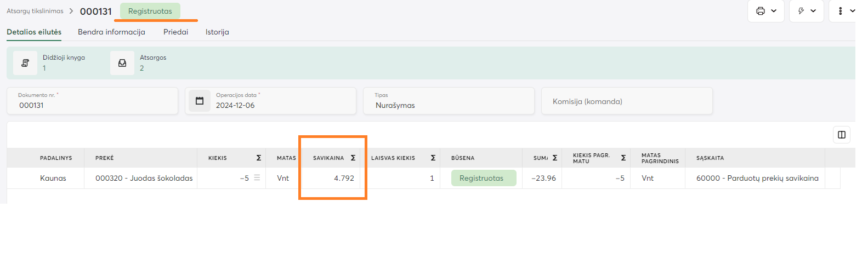Open the calendar date picker icon

point(200,101)
